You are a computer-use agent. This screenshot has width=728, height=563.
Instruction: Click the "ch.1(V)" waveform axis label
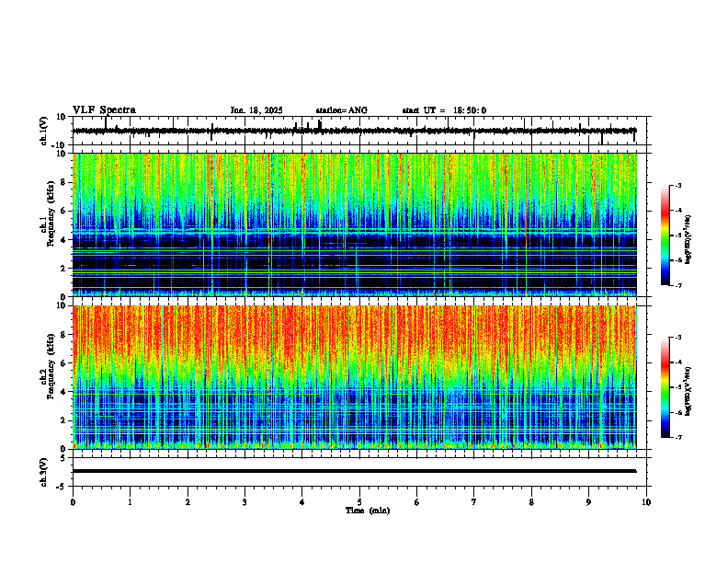[44, 131]
